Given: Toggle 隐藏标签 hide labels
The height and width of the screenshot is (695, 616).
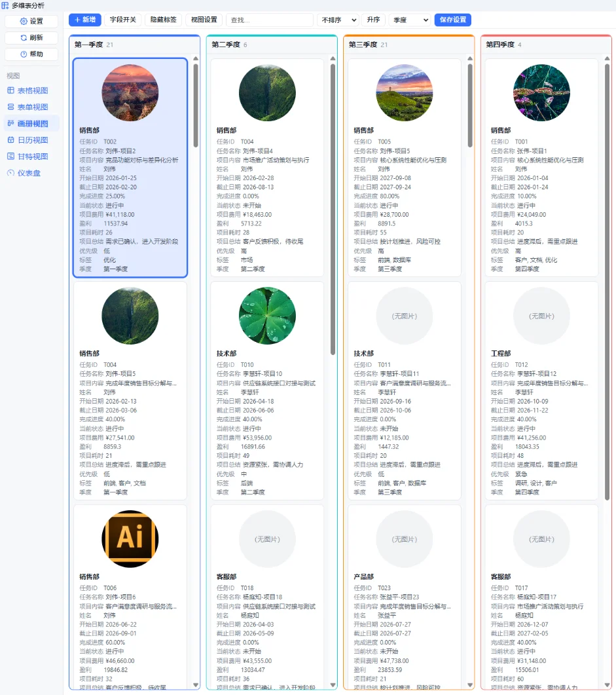Looking at the screenshot, I should (x=164, y=20).
